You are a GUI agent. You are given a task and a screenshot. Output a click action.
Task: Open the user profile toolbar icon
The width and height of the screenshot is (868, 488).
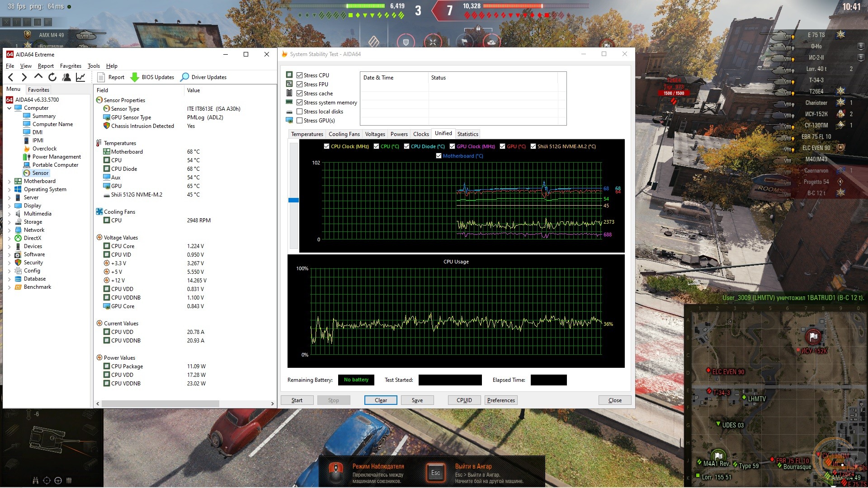point(66,77)
